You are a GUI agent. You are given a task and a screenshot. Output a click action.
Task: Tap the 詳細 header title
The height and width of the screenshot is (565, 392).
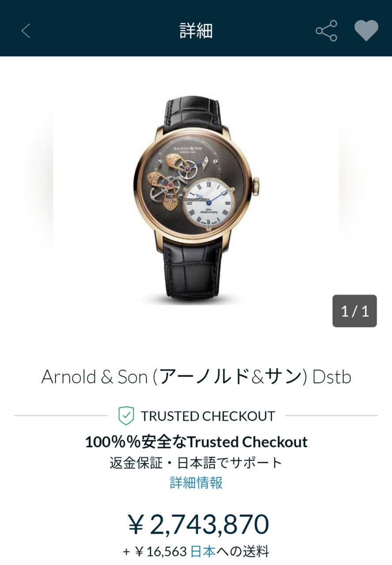[196, 31]
